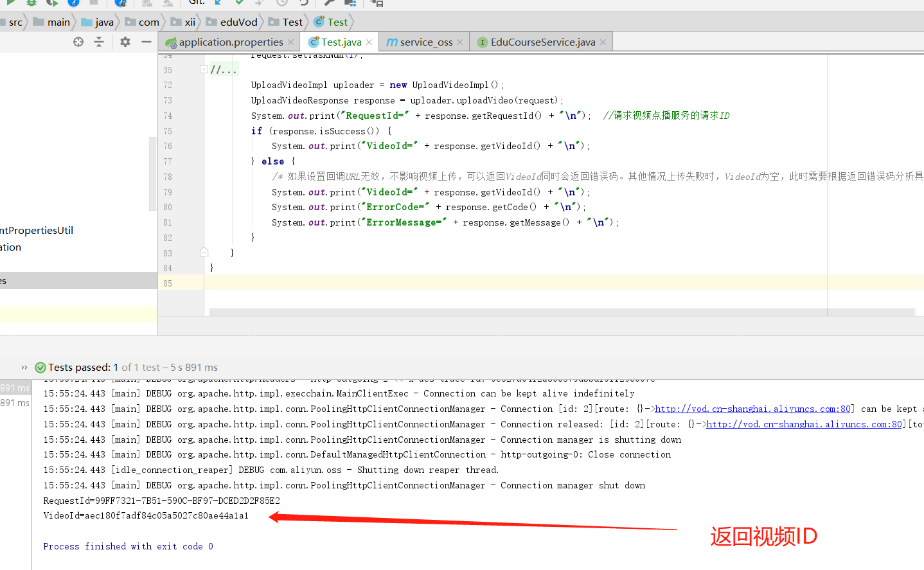Select the highlighted 'es' tree row
This screenshot has width=924, height=570.
[x=78, y=281]
